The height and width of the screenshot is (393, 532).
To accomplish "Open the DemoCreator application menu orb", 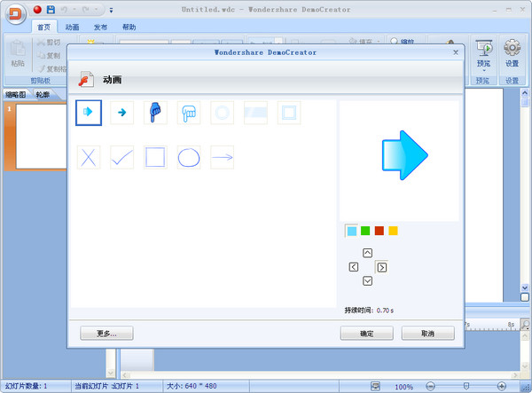I will click(15, 14).
